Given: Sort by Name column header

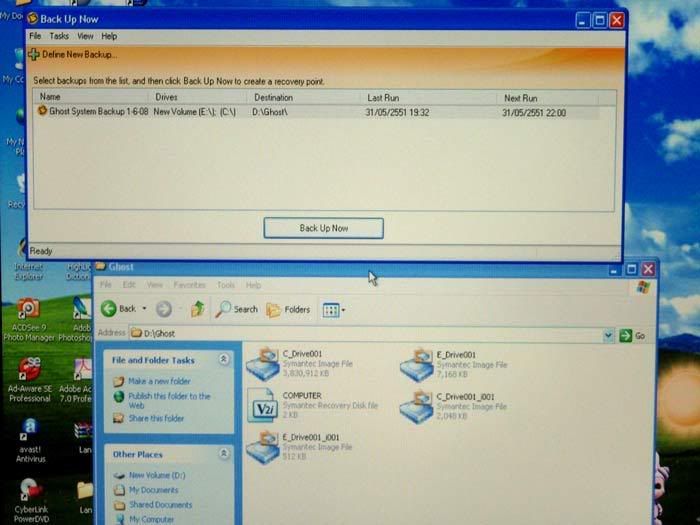Looking at the screenshot, I should coord(92,97).
